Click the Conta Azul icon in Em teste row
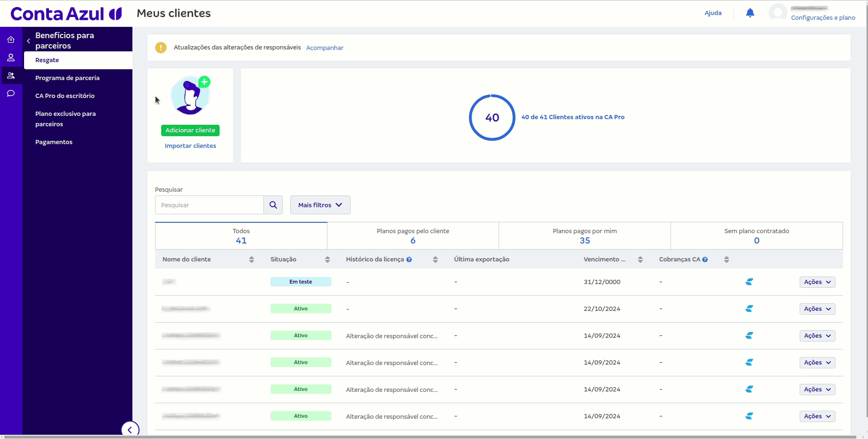Viewport: 868px width, 439px height. [749, 282]
